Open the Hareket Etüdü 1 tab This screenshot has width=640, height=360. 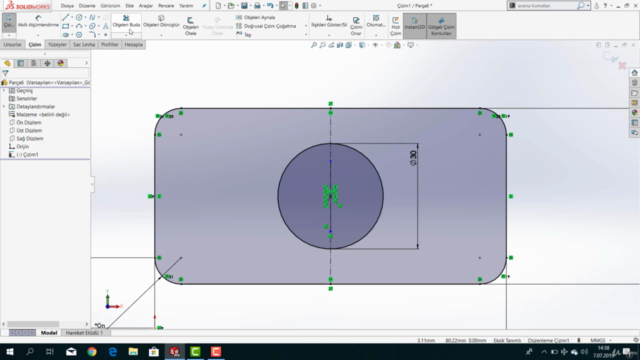[84, 333]
